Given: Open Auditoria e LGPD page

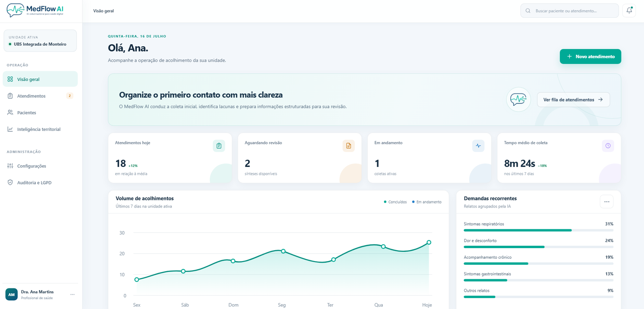Looking at the screenshot, I should (40, 182).
